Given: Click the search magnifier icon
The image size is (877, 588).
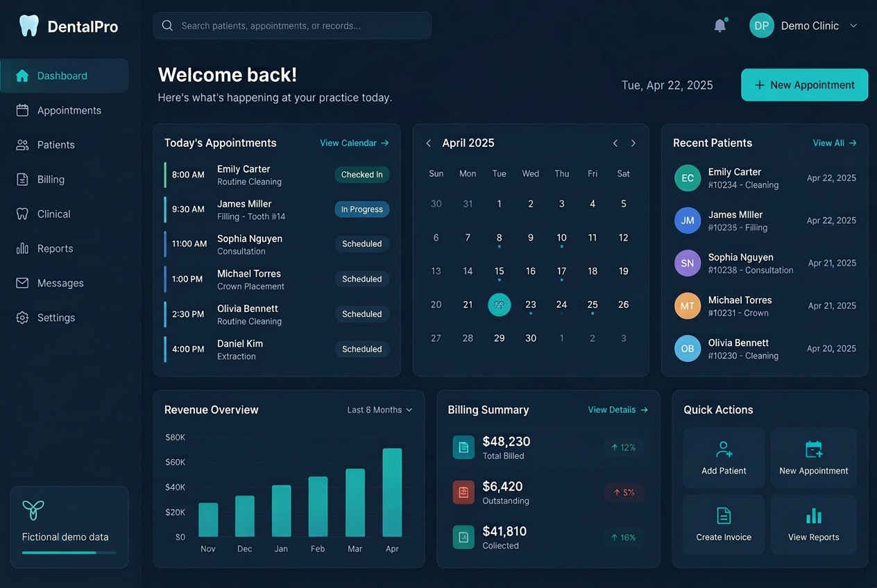Looking at the screenshot, I should 167,26.
